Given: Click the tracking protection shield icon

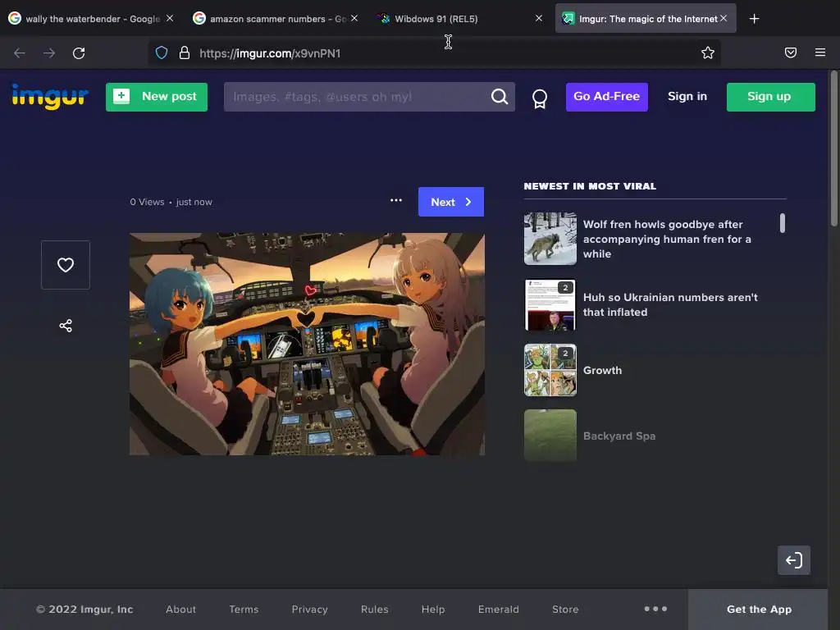Looking at the screenshot, I should [x=162, y=53].
